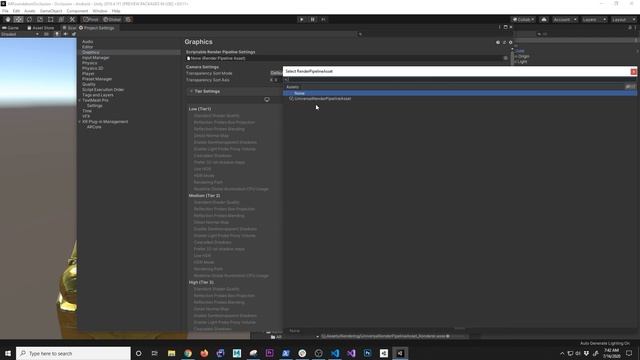Open the GameObject menu
640x360 pixels.
coord(51,11)
